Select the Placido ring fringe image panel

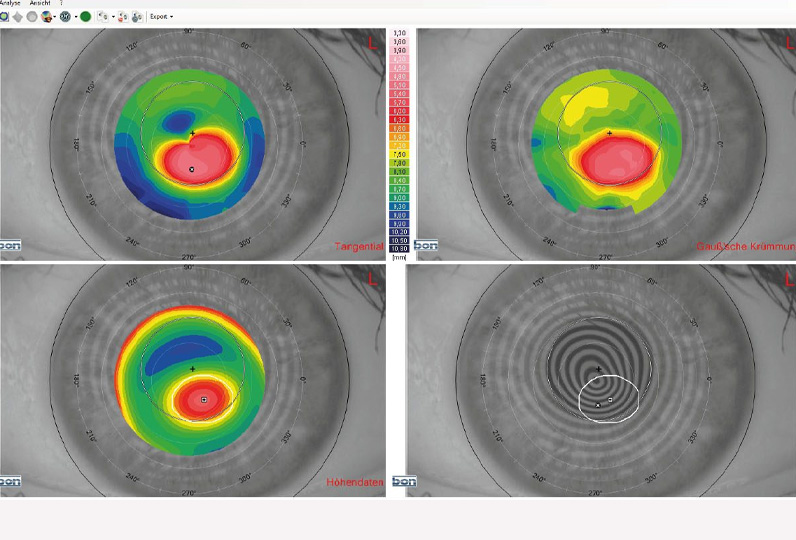point(601,380)
